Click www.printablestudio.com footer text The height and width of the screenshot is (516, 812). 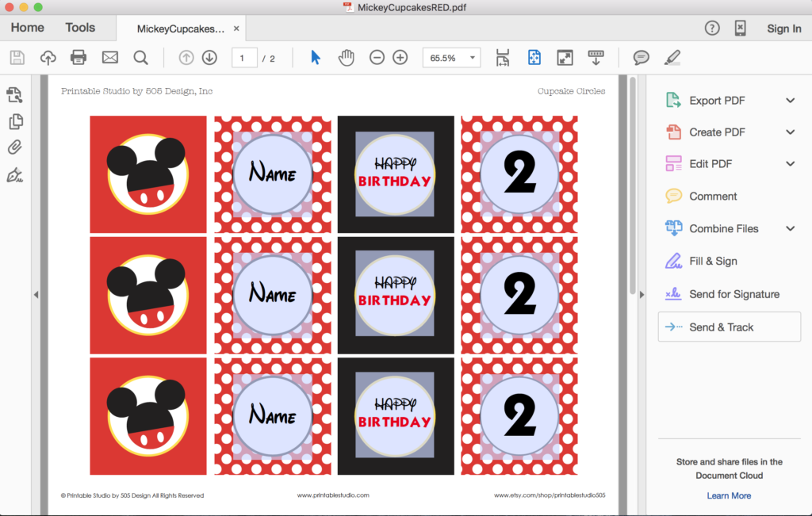pyautogui.click(x=333, y=495)
